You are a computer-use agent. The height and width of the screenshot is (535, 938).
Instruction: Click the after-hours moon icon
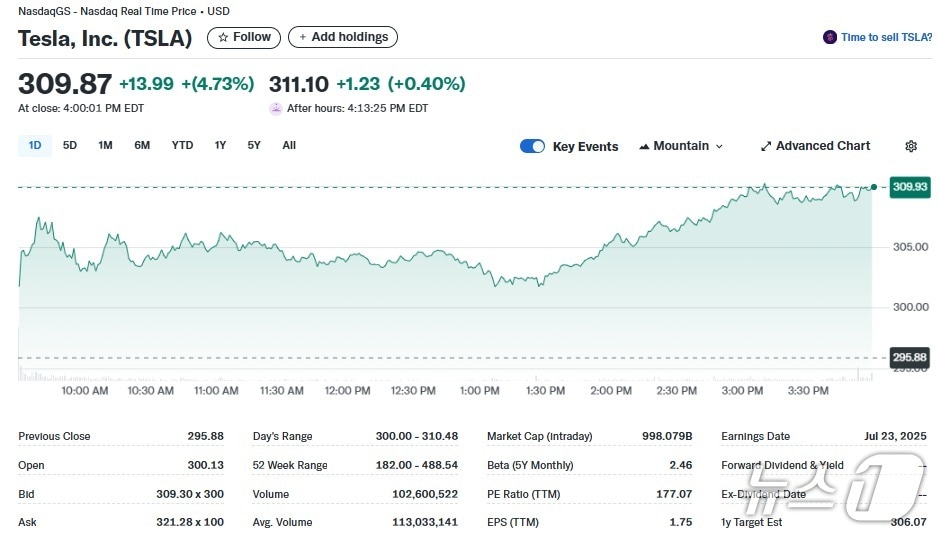[x=276, y=108]
